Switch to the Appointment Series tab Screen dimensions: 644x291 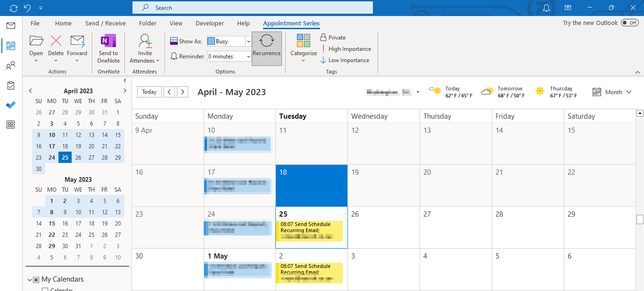pyautogui.click(x=291, y=23)
